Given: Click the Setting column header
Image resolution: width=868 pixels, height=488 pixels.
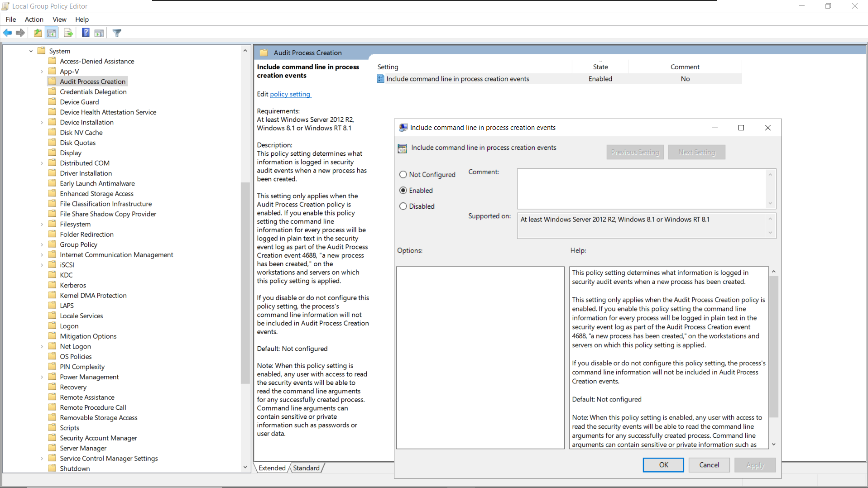Looking at the screenshot, I should [x=474, y=67].
